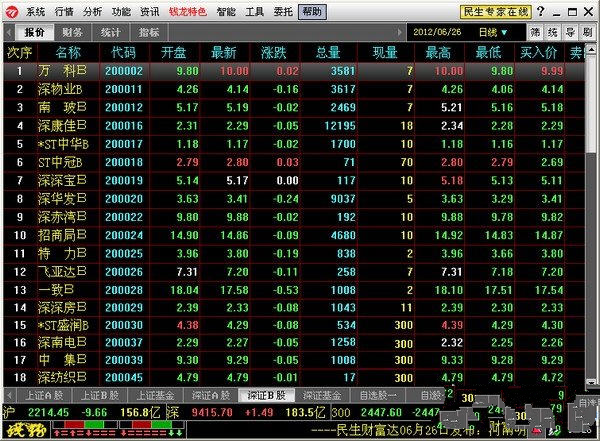Image resolution: width=600 pixels, height=441 pixels.
Task: Click the date field 2012/06/26
Action: pyautogui.click(x=437, y=32)
